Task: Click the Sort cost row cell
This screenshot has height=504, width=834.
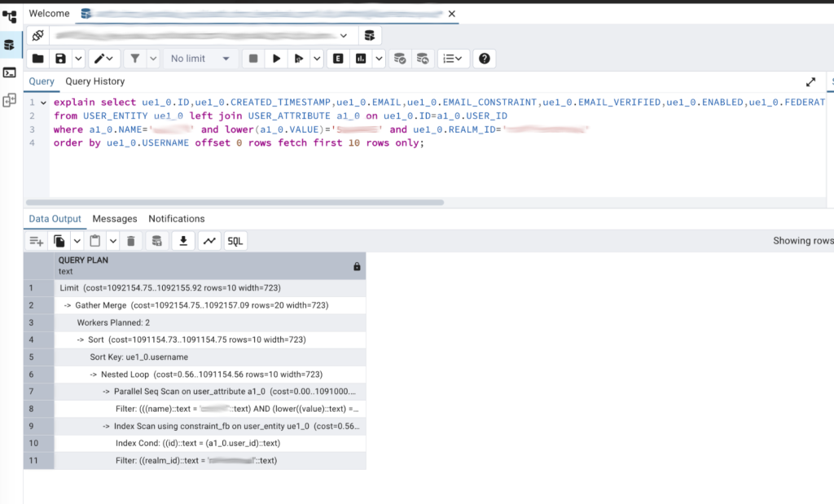Action: pos(209,340)
